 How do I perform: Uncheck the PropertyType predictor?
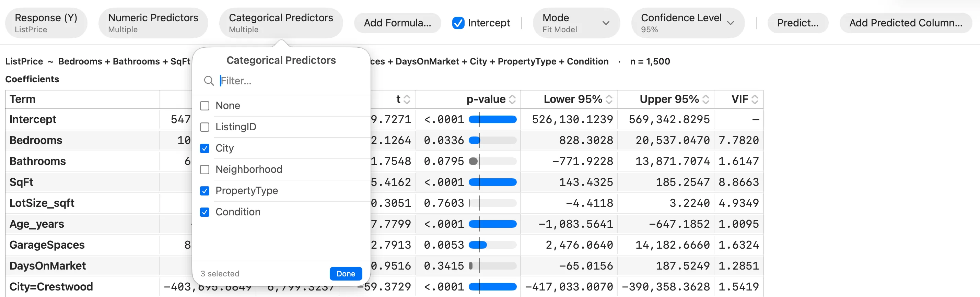tap(205, 191)
